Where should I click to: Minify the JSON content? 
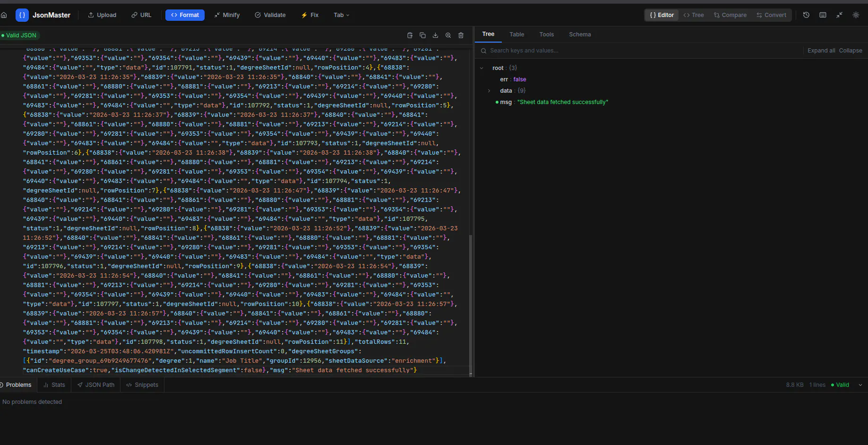pos(227,15)
